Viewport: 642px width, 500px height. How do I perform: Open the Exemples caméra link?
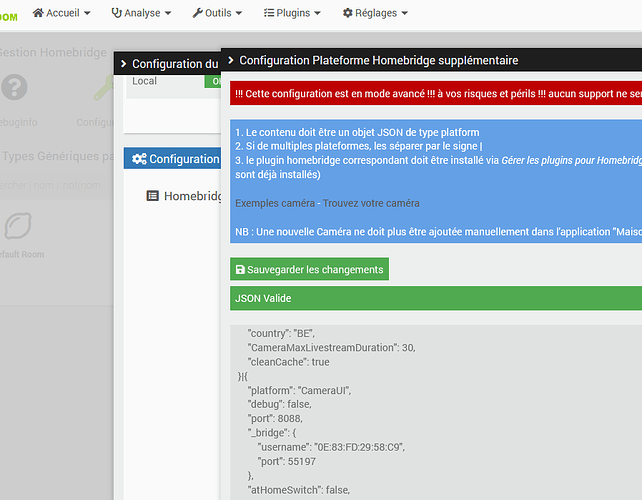(275, 203)
